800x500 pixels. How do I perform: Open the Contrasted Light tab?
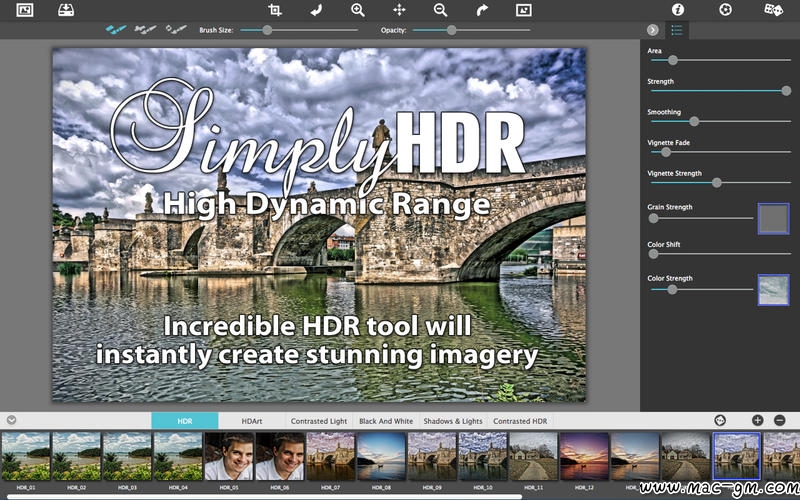click(319, 421)
